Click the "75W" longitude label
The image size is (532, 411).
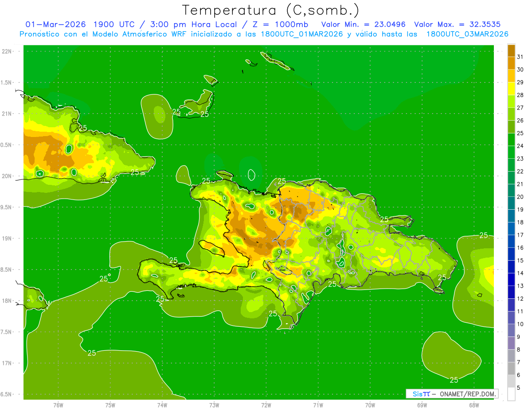tap(110, 405)
